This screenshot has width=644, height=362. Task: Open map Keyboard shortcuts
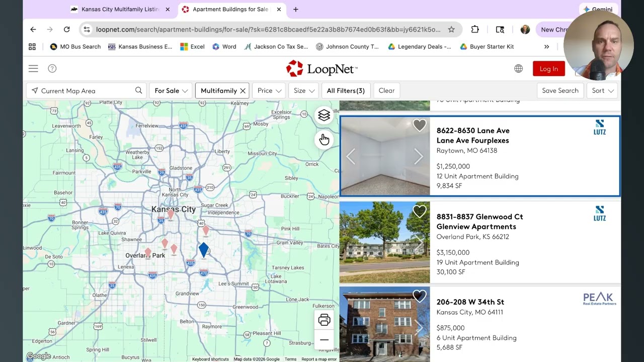tap(210, 359)
